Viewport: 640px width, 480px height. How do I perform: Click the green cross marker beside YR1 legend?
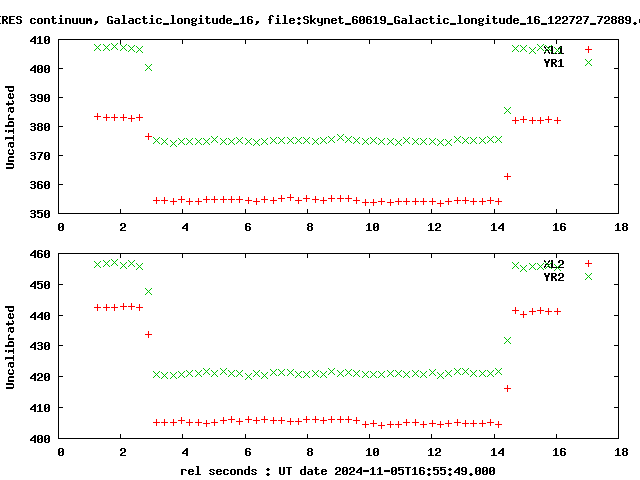tap(588, 62)
